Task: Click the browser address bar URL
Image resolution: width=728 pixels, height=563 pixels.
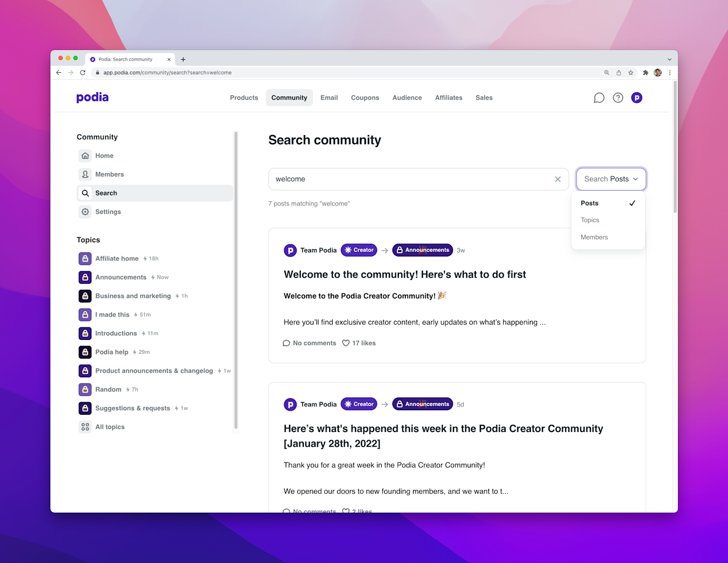Action: pyautogui.click(x=167, y=73)
